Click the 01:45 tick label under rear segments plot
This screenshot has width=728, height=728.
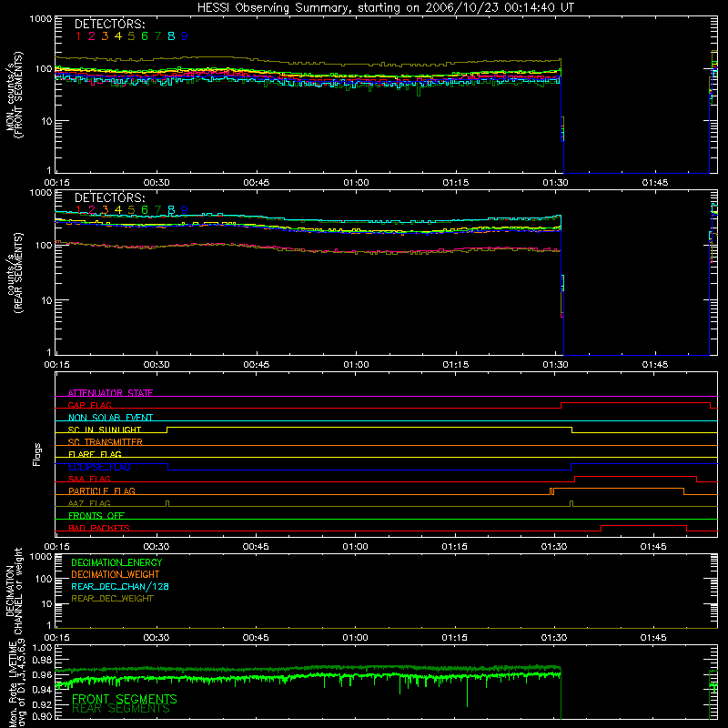pos(655,365)
